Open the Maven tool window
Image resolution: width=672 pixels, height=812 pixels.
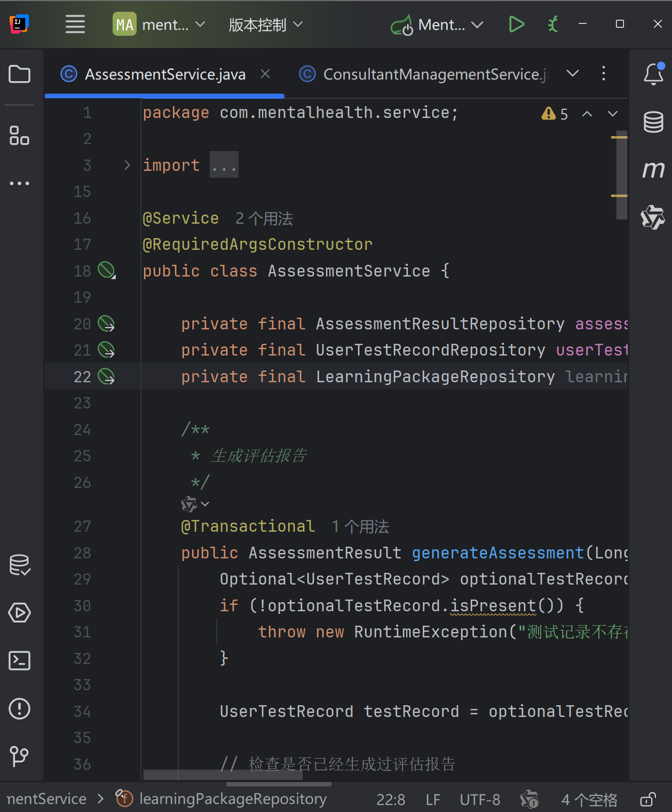pyautogui.click(x=653, y=170)
